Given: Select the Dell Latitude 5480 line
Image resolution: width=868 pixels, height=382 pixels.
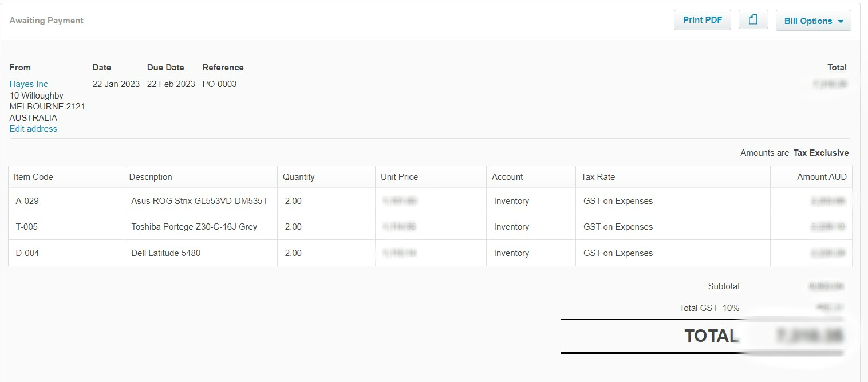Looking at the screenshot, I should click(166, 253).
